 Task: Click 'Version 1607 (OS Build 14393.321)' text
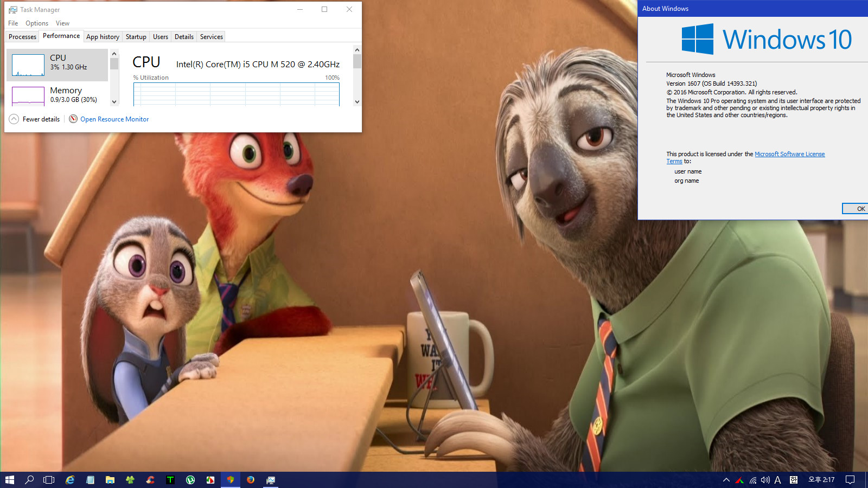click(711, 84)
